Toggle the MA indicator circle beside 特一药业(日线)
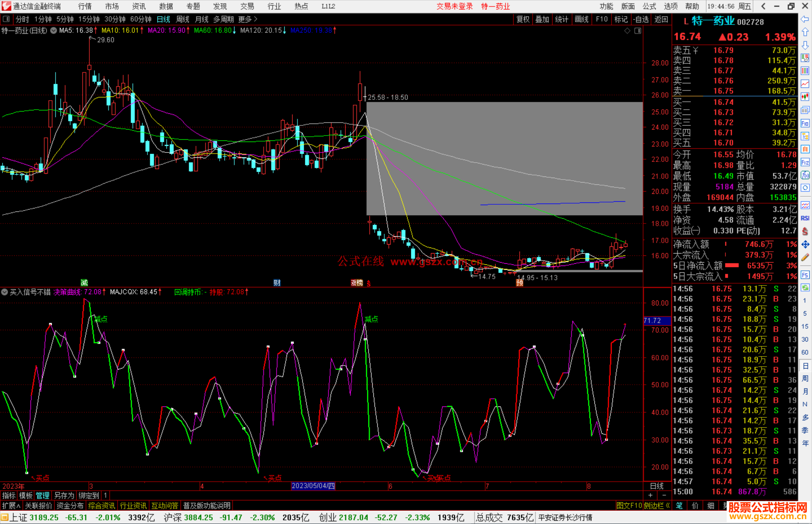The image size is (812, 524). (53, 30)
